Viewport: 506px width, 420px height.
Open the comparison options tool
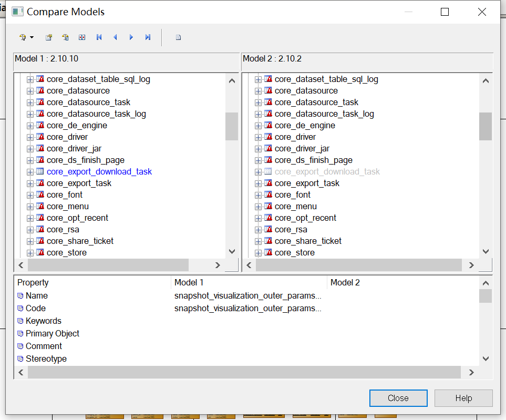(22, 37)
